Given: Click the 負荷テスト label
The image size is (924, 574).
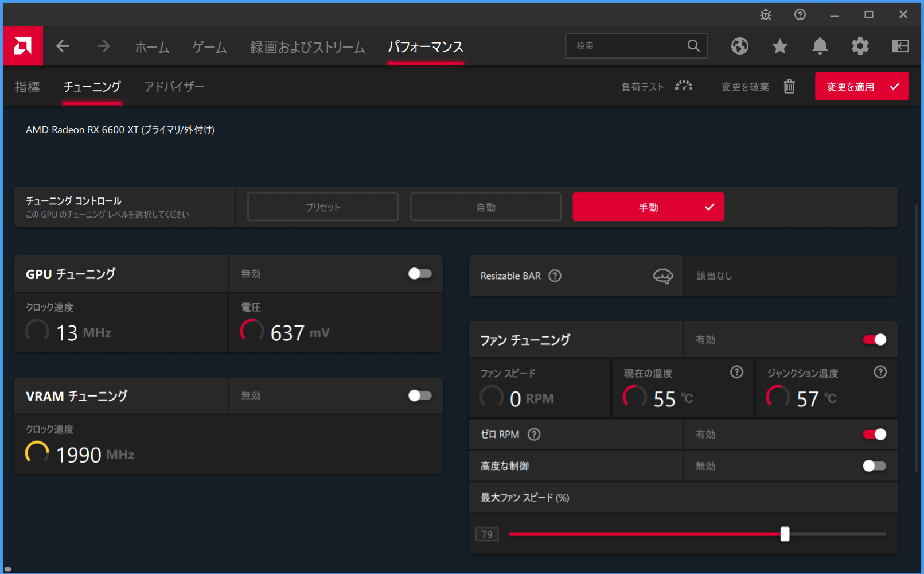Looking at the screenshot, I should click(642, 87).
